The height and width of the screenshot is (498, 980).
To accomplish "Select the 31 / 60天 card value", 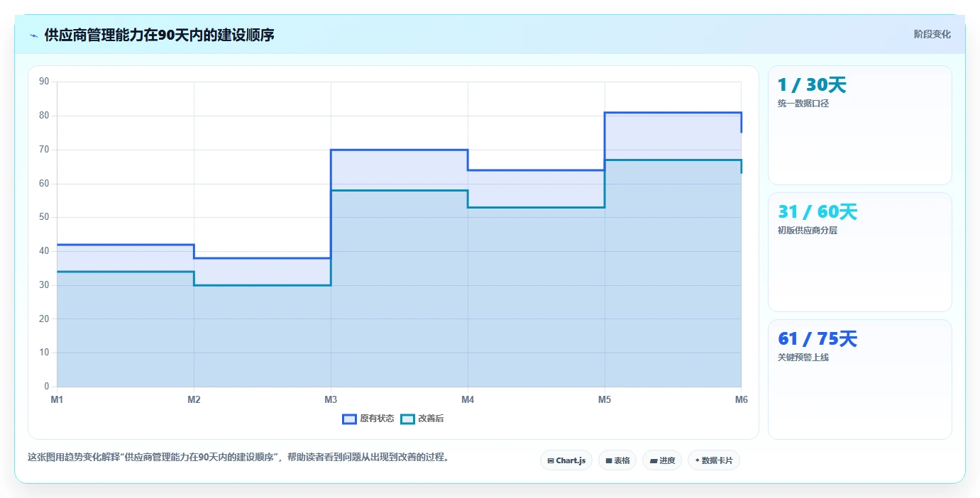I will [x=817, y=212].
